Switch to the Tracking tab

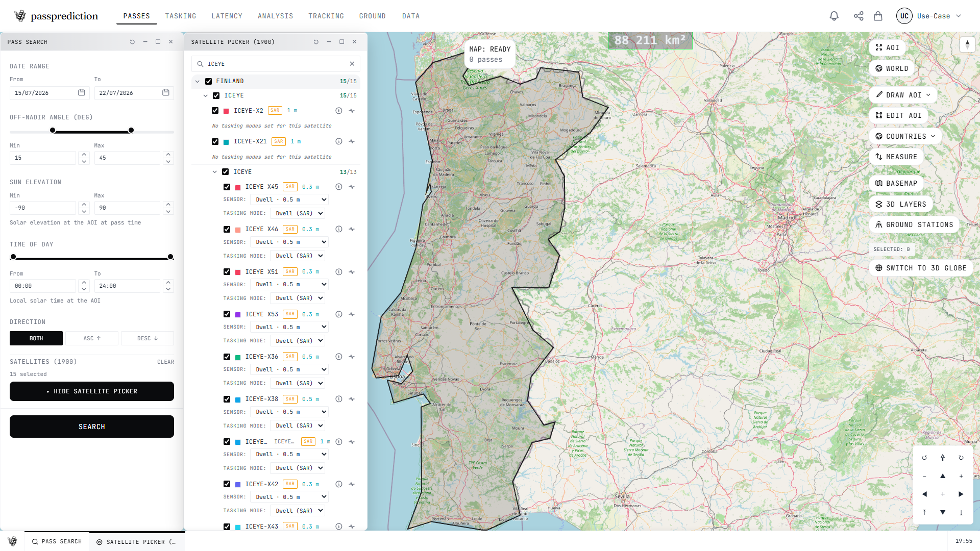pos(326,16)
